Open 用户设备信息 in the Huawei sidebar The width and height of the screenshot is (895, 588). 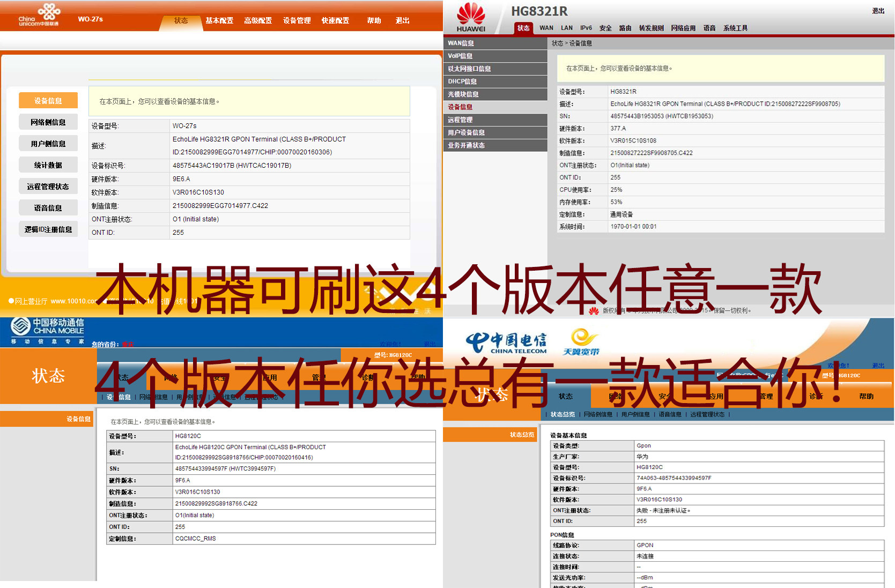click(x=495, y=132)
